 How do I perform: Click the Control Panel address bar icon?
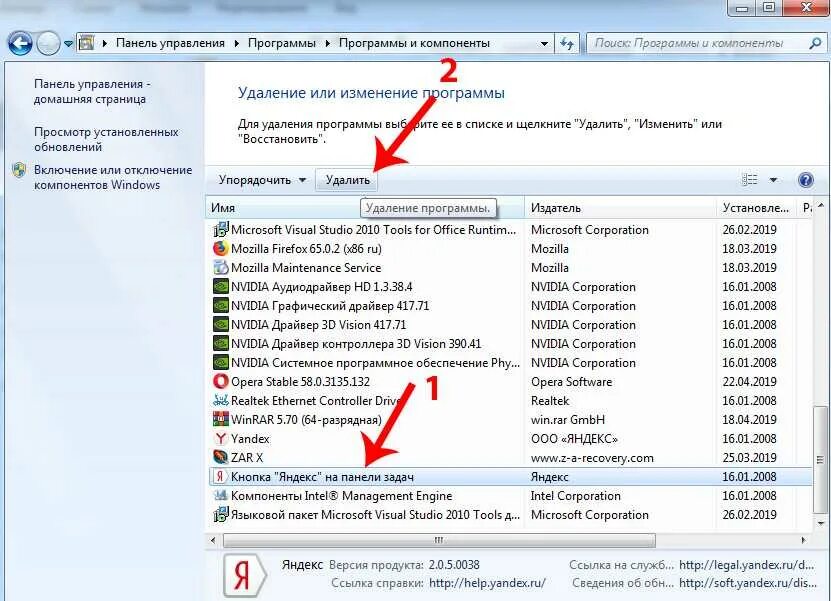[x=86, y=43]
